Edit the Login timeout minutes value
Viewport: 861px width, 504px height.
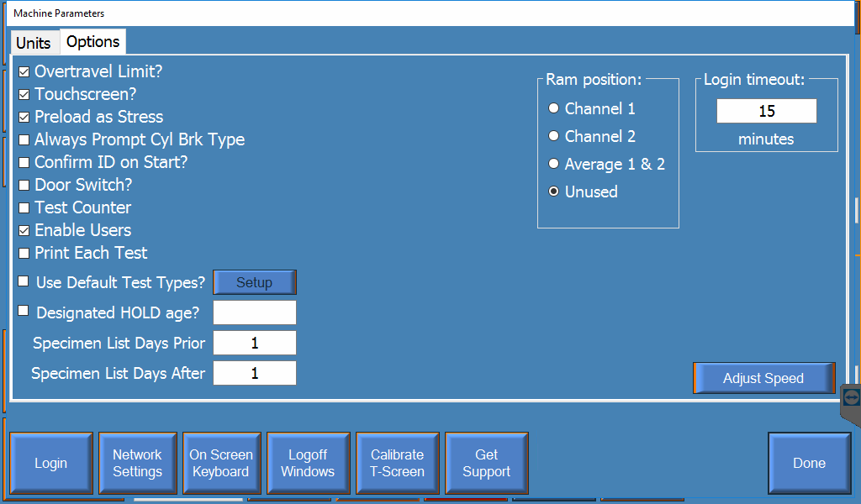click(766, 110)
